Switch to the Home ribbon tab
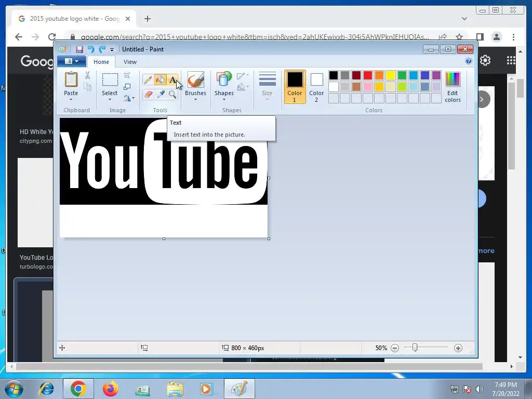The image size is (532, 399). [101, 62]
